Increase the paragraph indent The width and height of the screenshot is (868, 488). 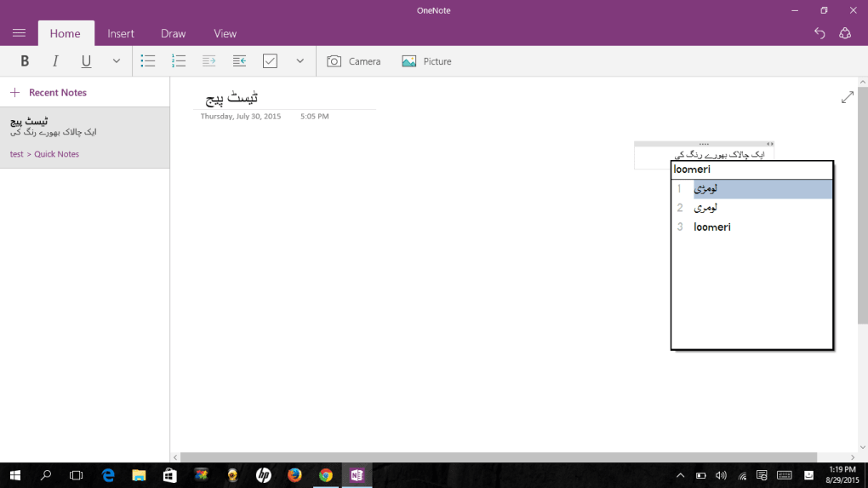209,61
